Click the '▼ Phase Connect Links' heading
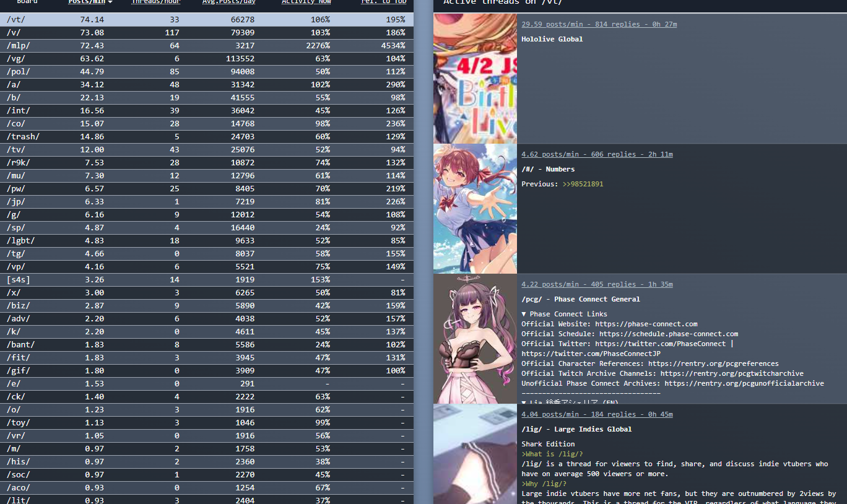 click(564, 314)
